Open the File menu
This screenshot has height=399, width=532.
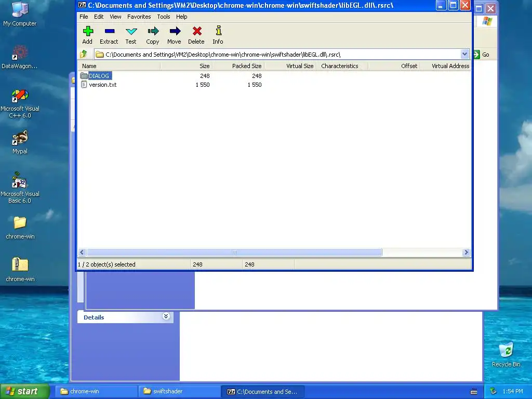point(84,17)
